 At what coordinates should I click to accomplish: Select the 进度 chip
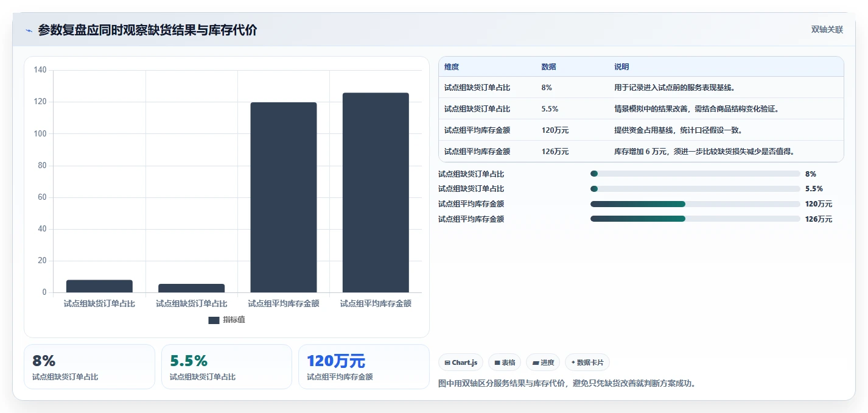point(543,362)
